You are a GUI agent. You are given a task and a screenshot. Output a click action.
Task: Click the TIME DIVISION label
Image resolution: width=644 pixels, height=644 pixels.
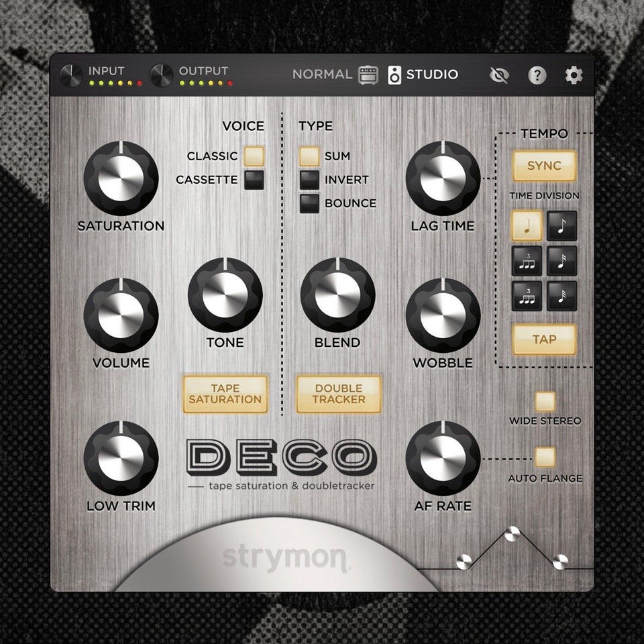pyautogui.click(x=544, y=195)
